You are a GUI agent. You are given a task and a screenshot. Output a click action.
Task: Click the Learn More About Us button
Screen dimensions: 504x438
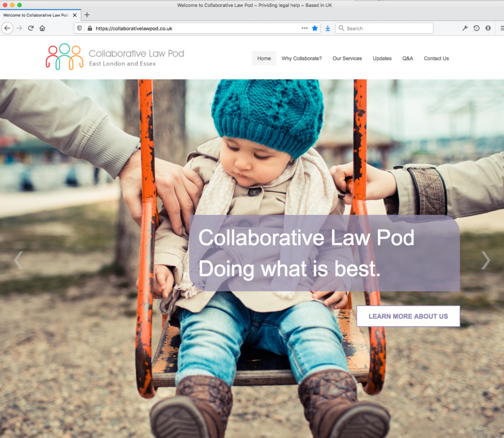(x=408, y=316)
